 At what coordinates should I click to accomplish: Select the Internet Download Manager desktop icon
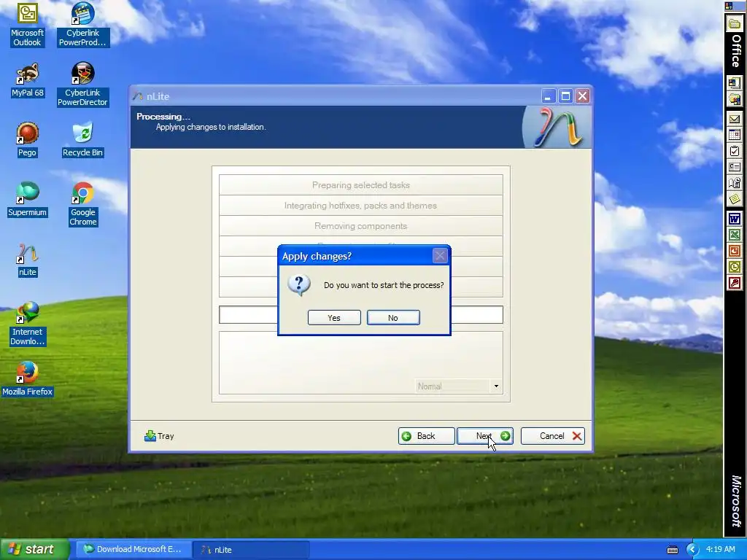(27, 324)
